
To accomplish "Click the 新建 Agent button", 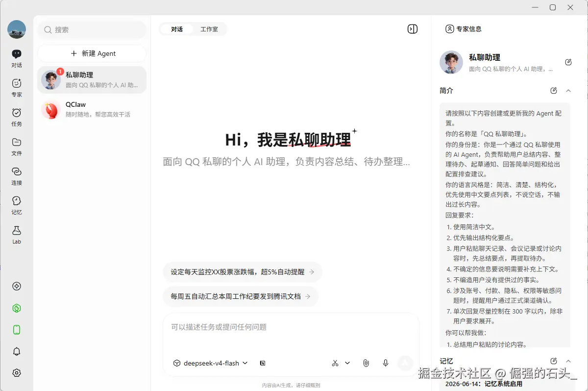I will (92, 53).
